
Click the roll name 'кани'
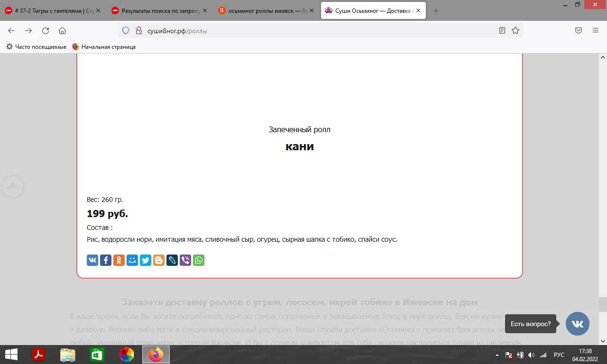pyautogui.click(x=300, y=146)
